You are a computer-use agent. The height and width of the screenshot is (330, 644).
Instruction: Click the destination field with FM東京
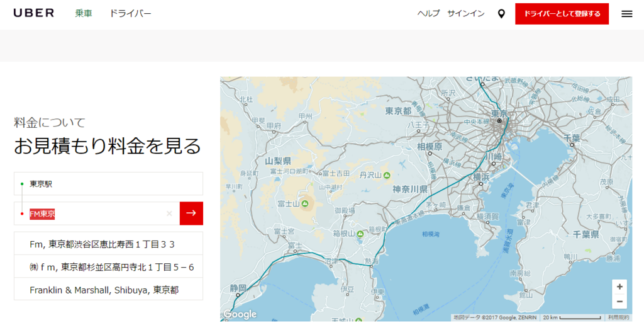[x=97, y=213]
